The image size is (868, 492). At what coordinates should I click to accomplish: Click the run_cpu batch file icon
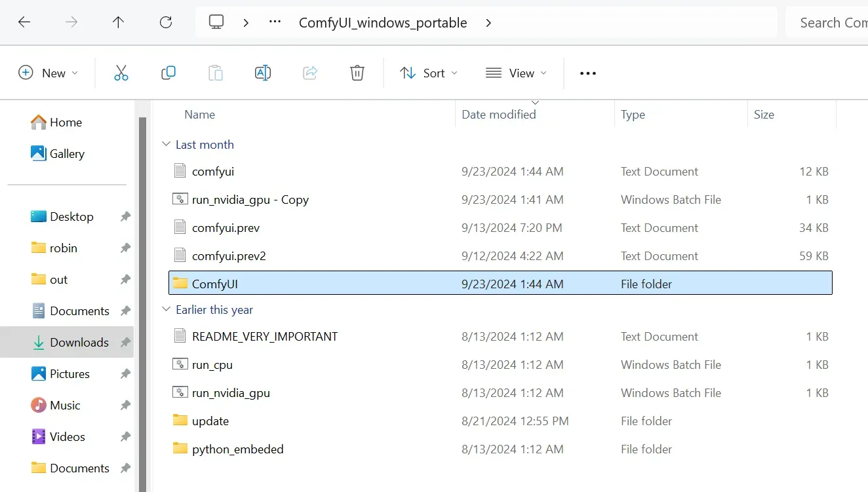pyautogui.click(x=180, y=364)
